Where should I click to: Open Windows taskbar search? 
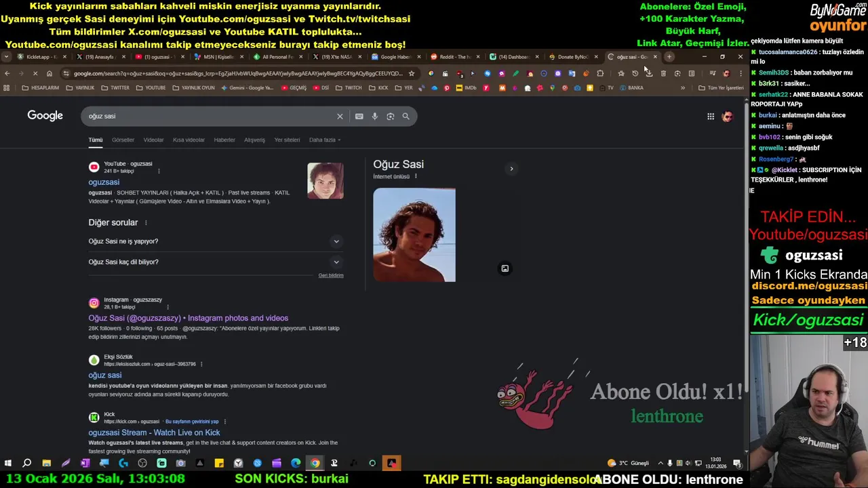[26, 464]
